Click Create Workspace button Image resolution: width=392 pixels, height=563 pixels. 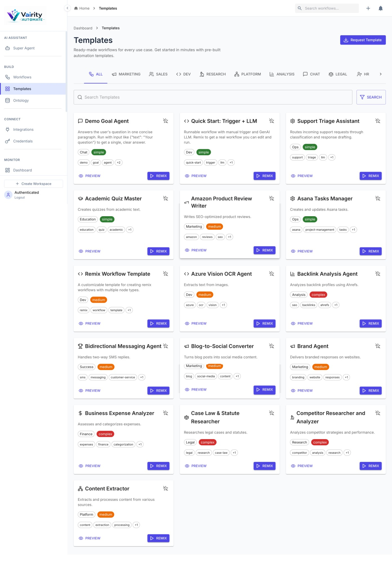[34, 184]
